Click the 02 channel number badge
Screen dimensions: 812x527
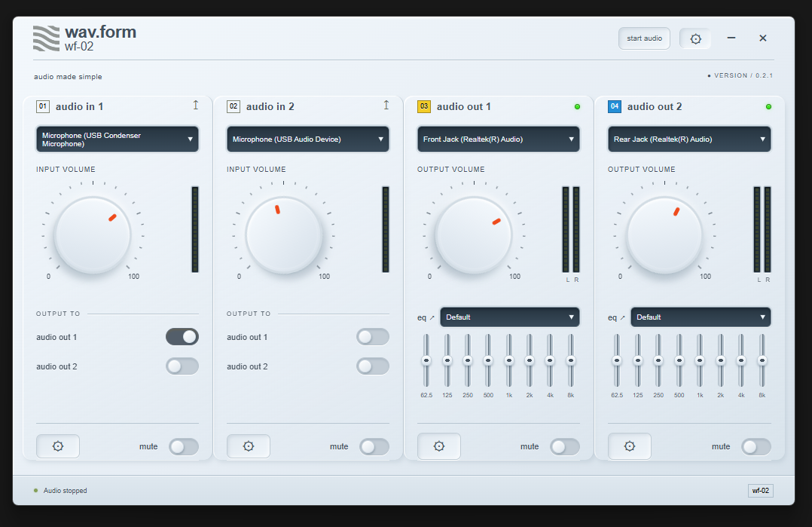(234, 107)
